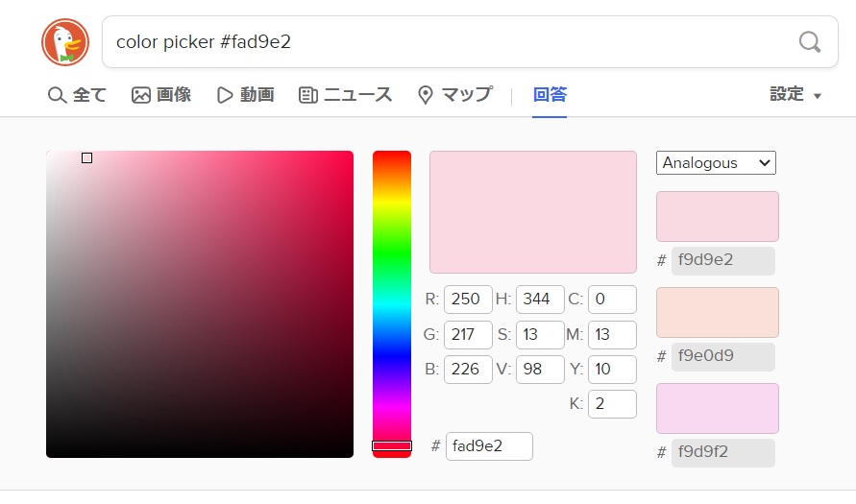Open the 動画 videos tab
The height and width of the screenshot is (504, 856).
click(x=246, y=95)
